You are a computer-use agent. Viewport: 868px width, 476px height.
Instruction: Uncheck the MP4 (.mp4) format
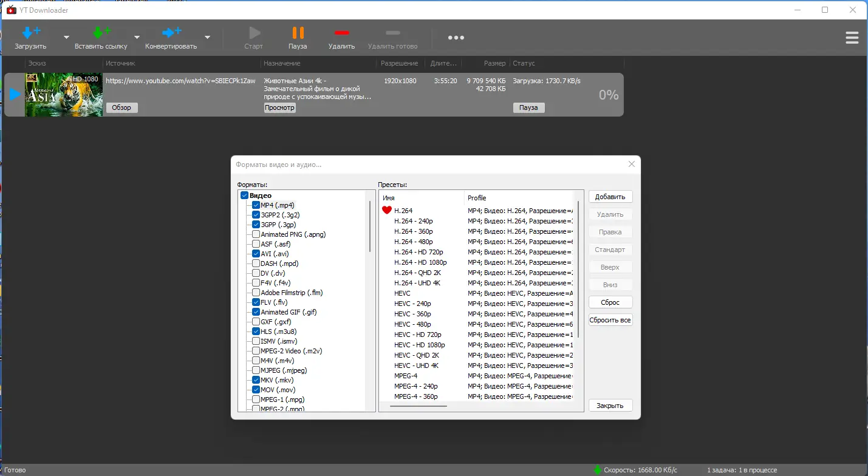(x=256, y=205)
